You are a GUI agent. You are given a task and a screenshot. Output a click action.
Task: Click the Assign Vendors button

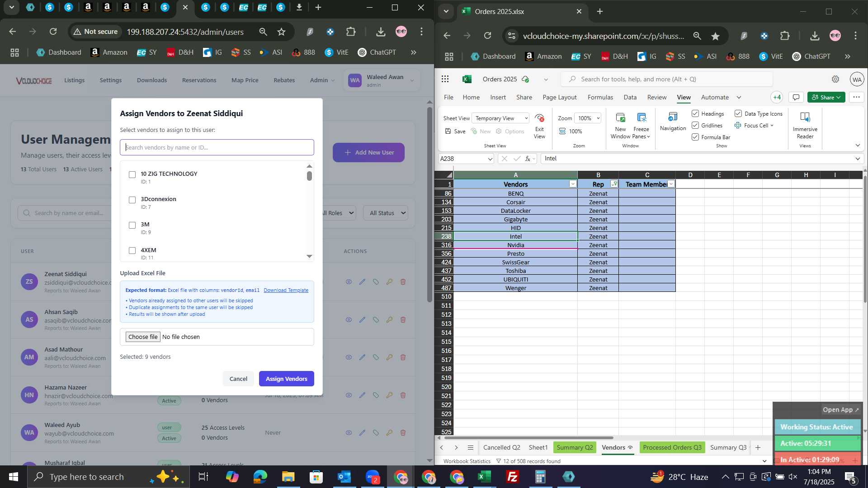tap(287, 379)
